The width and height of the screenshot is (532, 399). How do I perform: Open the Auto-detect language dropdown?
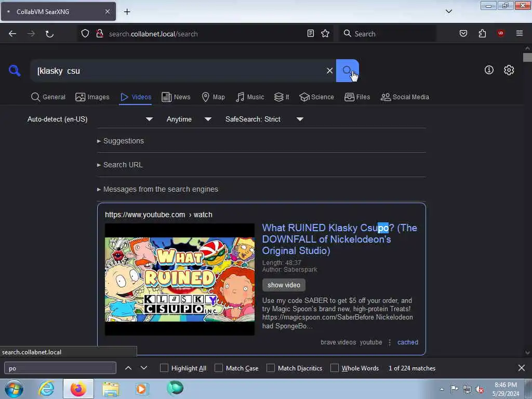(x=90, y=119)
